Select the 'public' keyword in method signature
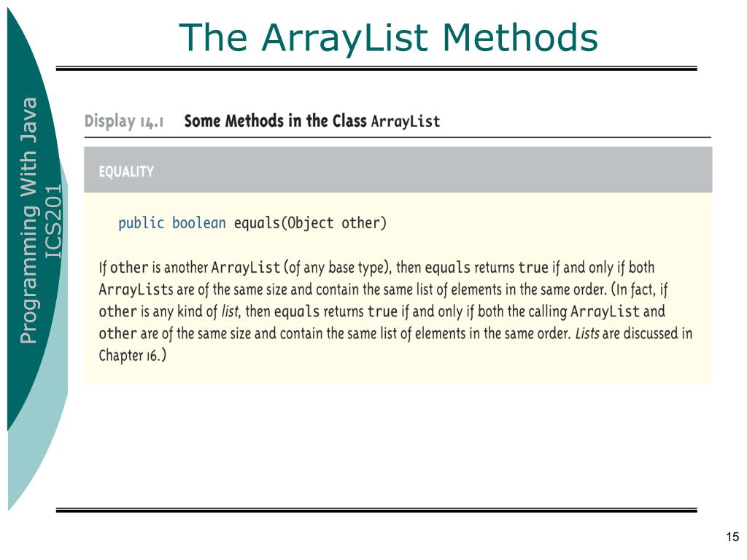Screen dimensions: 747x560 pos(141,223)
